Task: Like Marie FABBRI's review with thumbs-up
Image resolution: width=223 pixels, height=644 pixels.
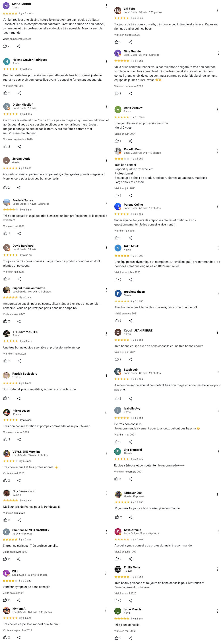Action: 5,46
